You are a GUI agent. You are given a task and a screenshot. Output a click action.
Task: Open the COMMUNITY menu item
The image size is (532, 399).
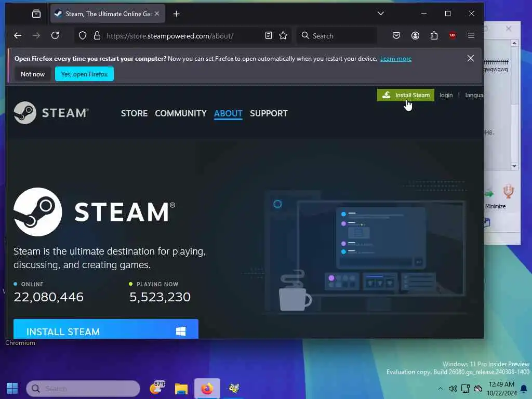pos(180,113)
